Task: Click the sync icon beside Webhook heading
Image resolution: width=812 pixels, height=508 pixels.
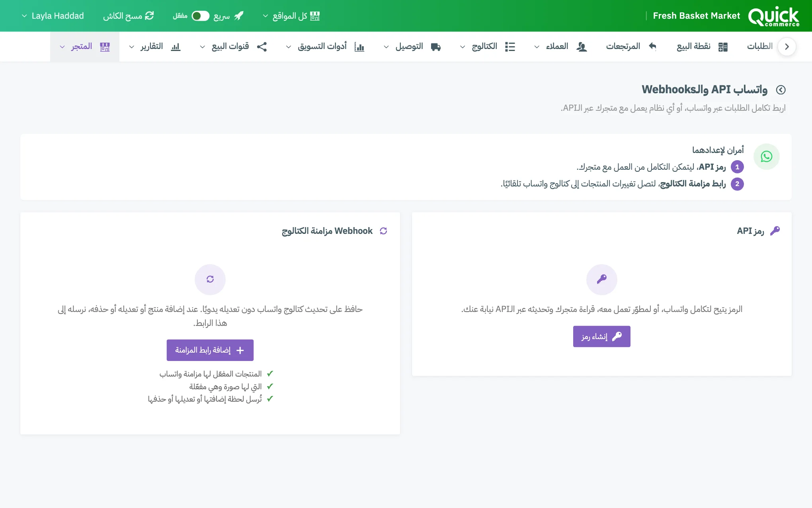Action: click(x=383, y=231)
